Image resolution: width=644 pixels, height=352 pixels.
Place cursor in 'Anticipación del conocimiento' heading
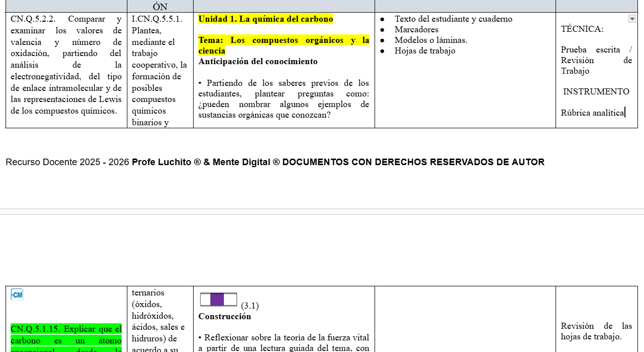coord(258,62)
